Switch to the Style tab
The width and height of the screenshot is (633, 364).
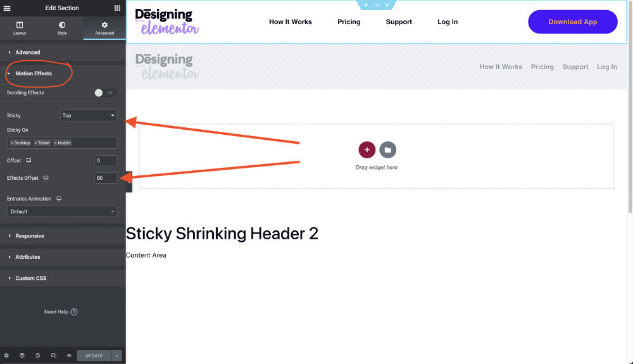pyautogui.click(x=62, y=28)
